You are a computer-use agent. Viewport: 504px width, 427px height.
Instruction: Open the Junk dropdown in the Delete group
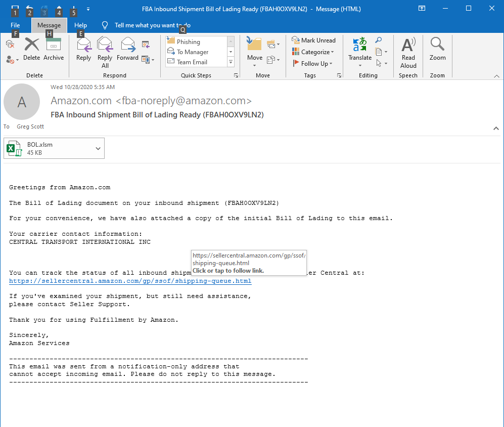12,60
